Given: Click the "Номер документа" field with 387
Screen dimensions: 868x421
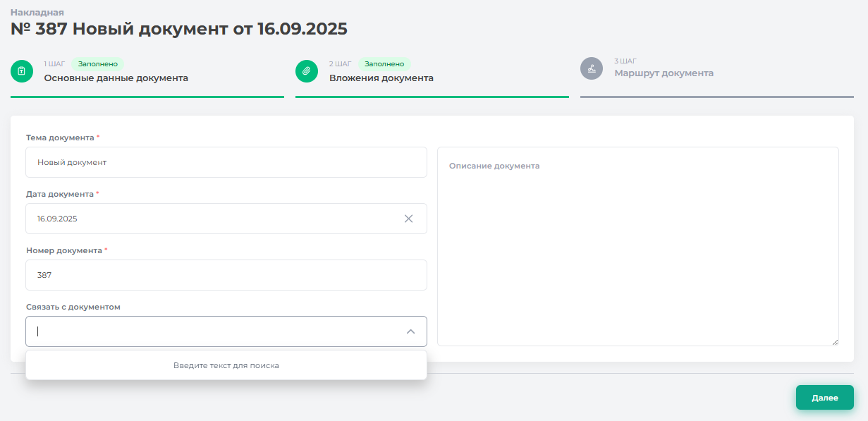Looking at the screenshot, I should coord(226,275).
